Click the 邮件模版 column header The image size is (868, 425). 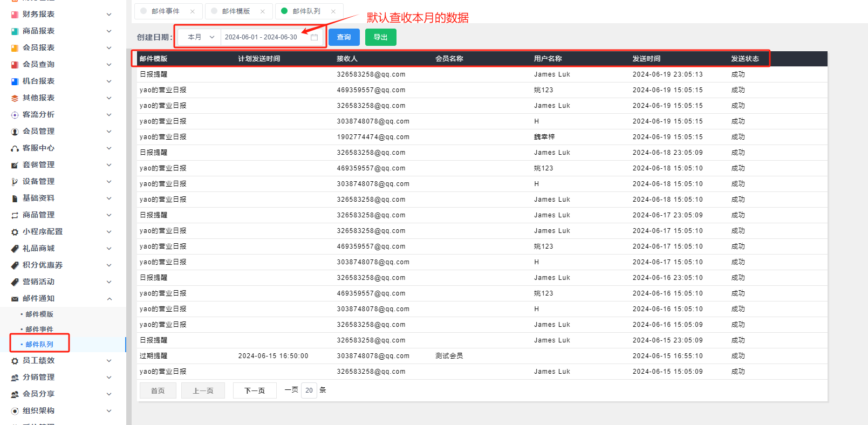(154, 59)
